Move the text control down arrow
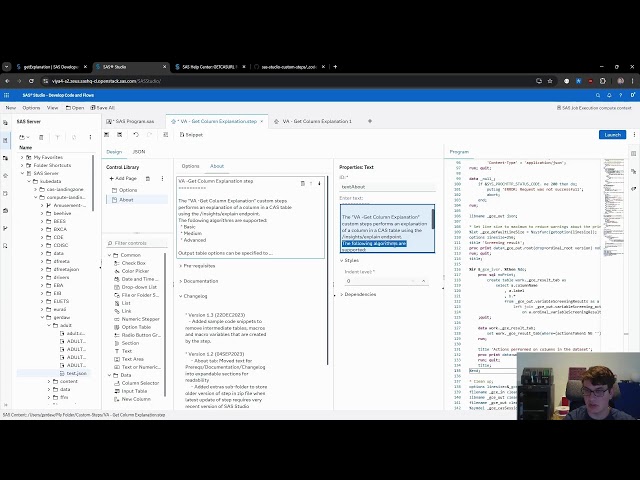 coord(319,183)
